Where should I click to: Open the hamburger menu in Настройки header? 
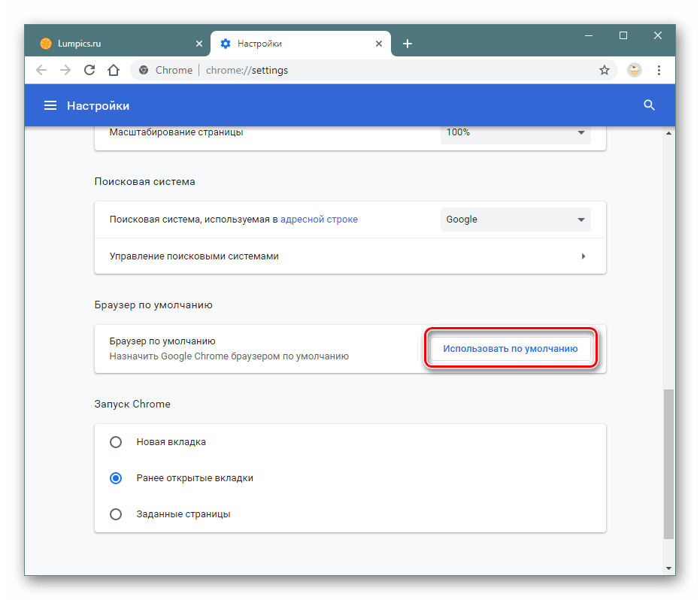50,106
